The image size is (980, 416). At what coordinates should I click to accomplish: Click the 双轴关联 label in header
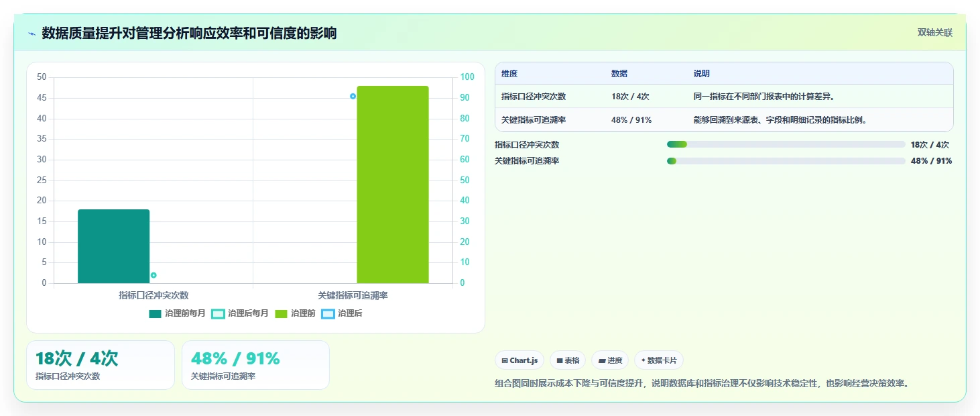tap(934, 33)
